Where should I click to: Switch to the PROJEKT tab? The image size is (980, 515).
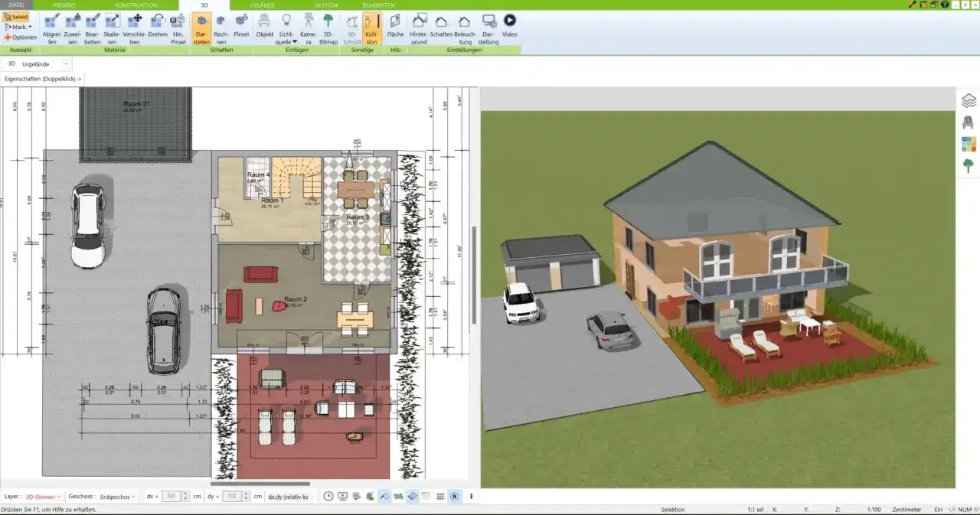[x=64, y=5]
